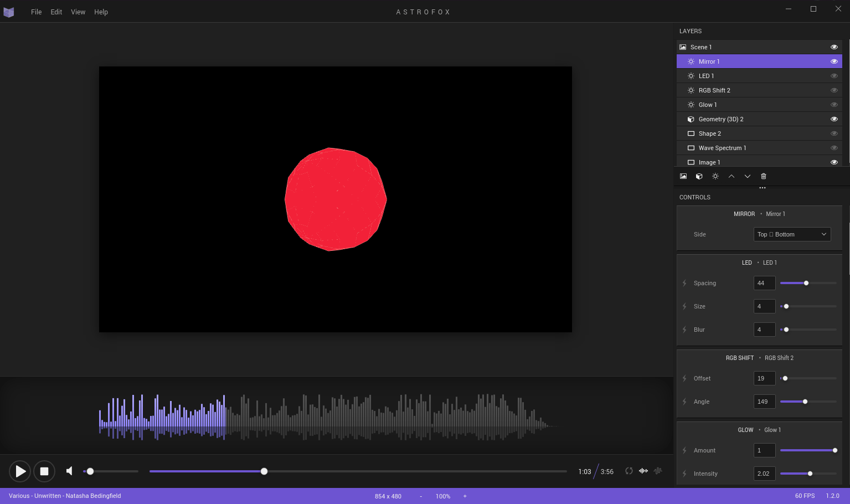Toggle the waveform display icon
This screenshot has height=504, width=850.
point(643,471)
